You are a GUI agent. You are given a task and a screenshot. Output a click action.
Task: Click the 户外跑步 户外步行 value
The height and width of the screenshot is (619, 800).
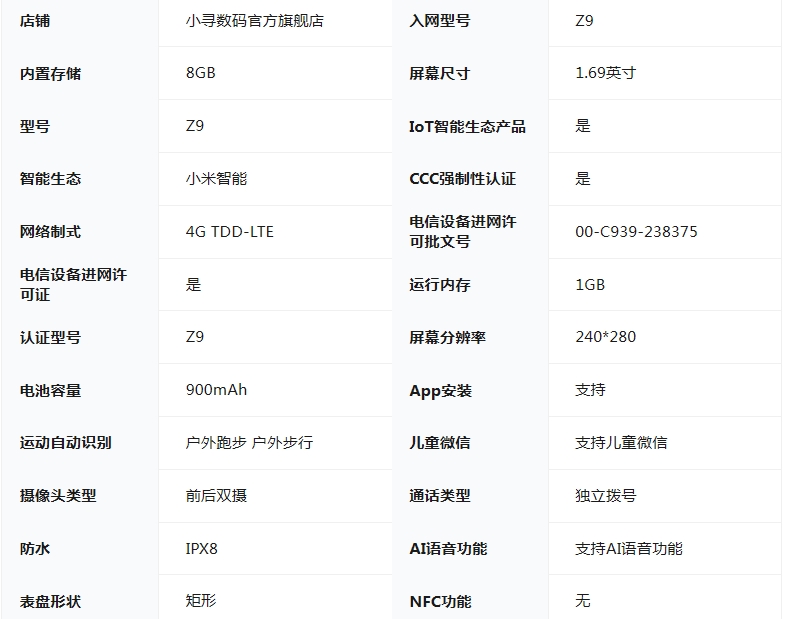(x=249, y=442)
